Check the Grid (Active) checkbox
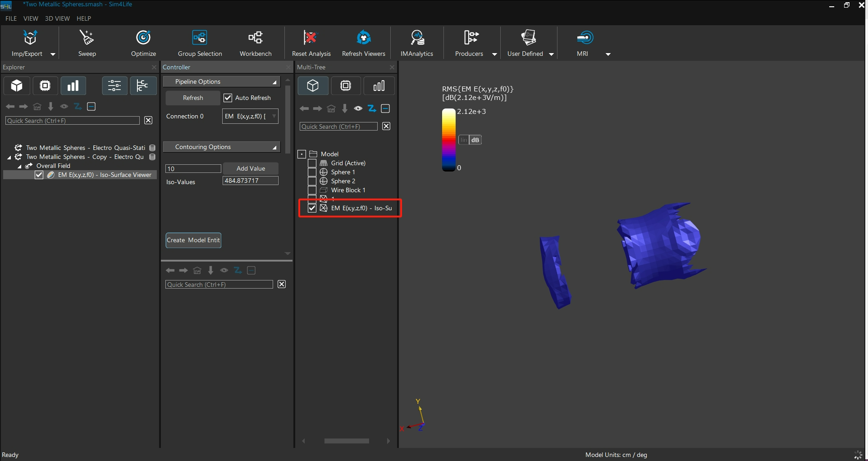868x461 pixels. tap(312, 163)
